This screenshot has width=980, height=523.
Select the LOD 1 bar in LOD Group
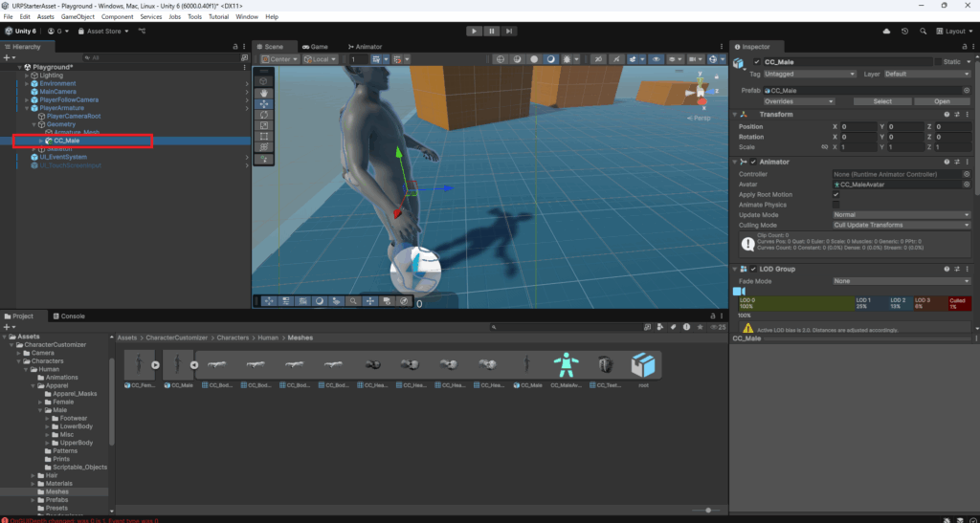[x=871, y=303]
